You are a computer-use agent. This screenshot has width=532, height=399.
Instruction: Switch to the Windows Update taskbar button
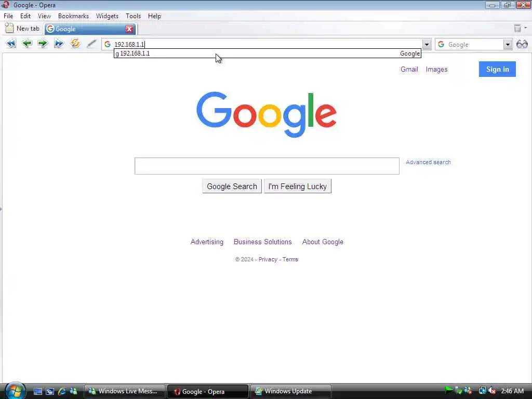pyautogui.click(x=291, y=391)
